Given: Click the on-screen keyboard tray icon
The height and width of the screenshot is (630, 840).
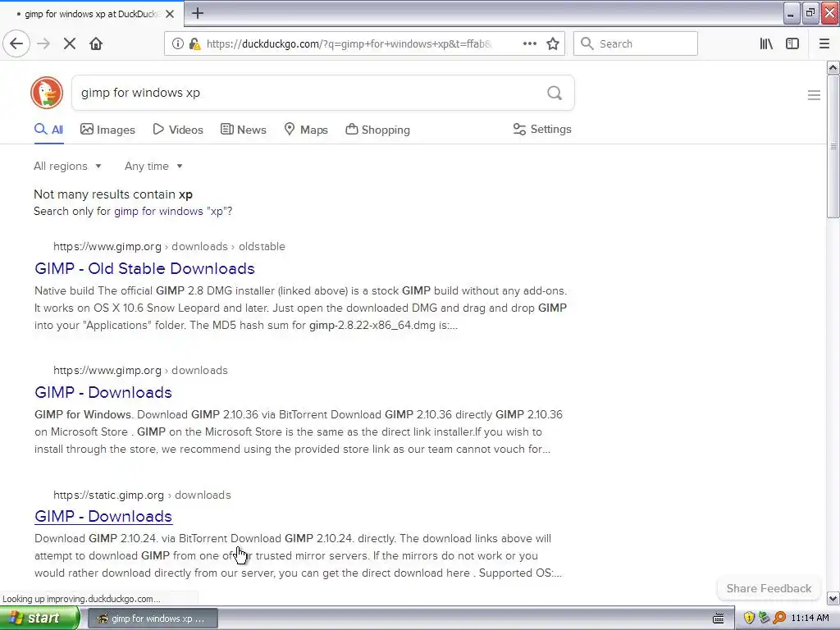Looking at the screenshot, I should pos(719,619).
